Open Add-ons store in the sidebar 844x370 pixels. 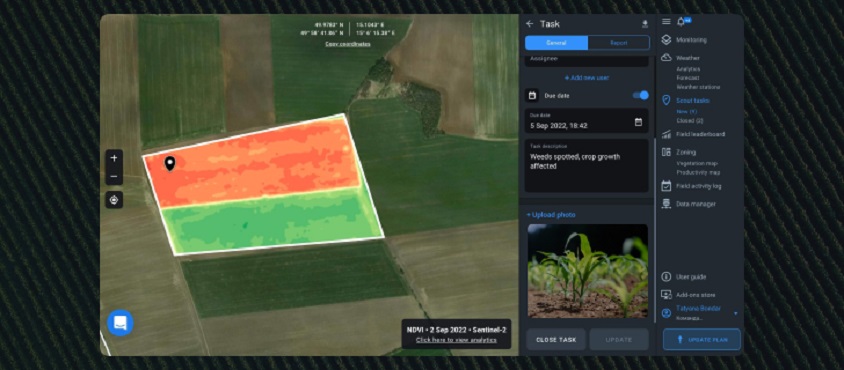coord(696,295)
